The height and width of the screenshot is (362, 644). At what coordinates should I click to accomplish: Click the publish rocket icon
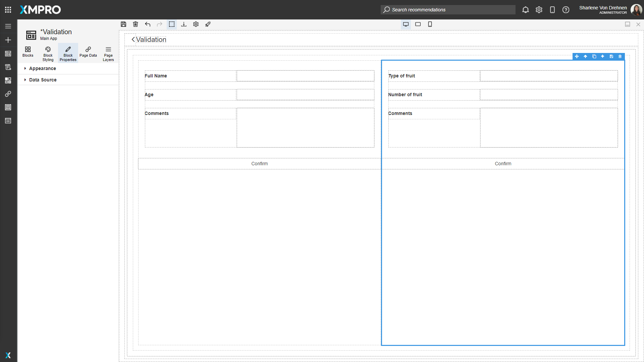[208, 24]
